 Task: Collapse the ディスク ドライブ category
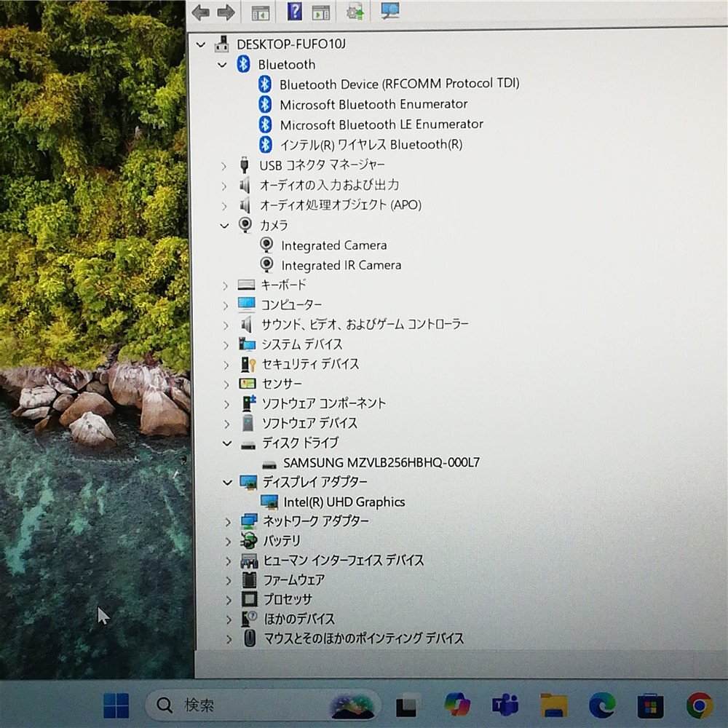click(x=227, y=443)
